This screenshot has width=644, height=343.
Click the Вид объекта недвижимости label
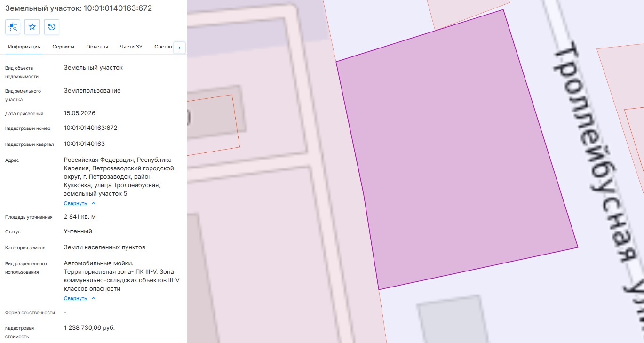tap(22, 72)
